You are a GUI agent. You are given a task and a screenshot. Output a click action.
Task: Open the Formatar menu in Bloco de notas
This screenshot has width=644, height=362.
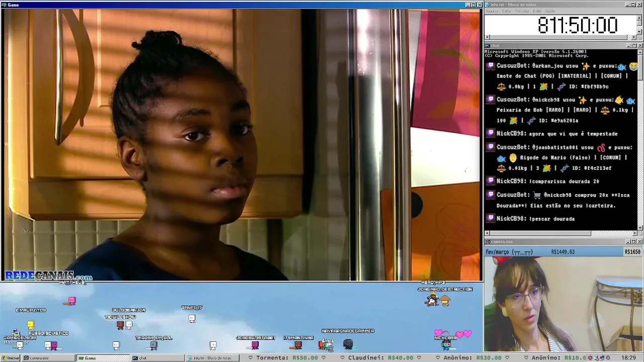tap(522, 11)
